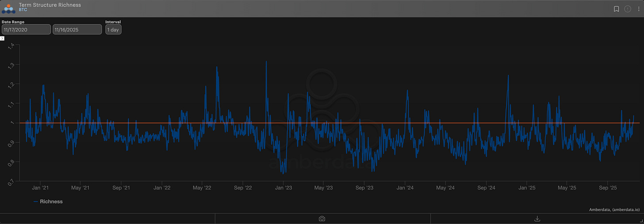Click the Jan '21 axis label
644x224 pixels.
[40, 188]
